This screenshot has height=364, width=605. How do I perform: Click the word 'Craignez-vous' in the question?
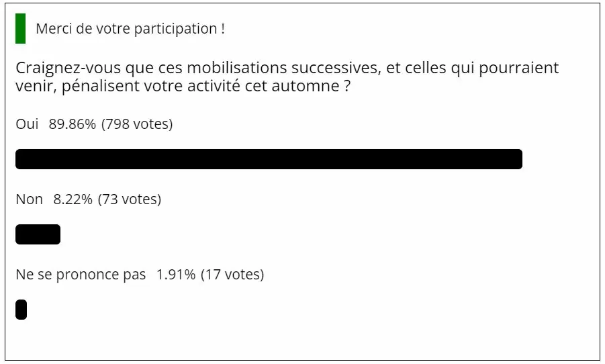pyautogui.click(x=68, y=69)
